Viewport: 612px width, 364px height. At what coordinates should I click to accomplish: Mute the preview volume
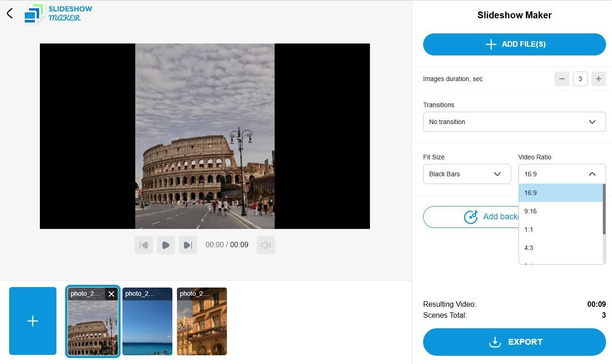point(266,245)
